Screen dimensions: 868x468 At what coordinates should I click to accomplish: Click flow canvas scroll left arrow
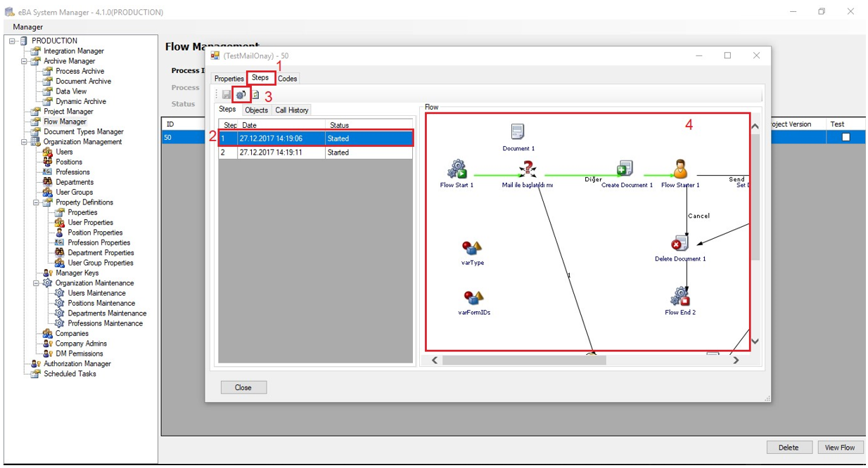[435, 360]
